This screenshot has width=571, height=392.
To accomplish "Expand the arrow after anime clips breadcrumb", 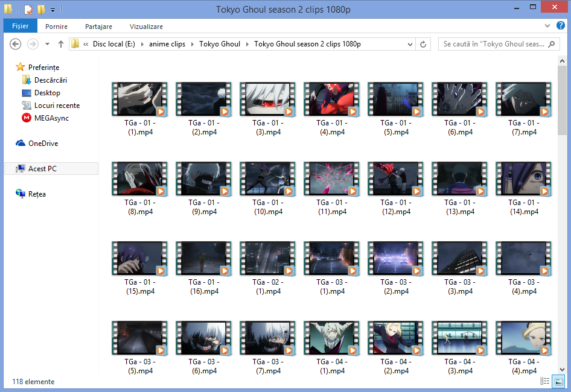I will 193,44.
